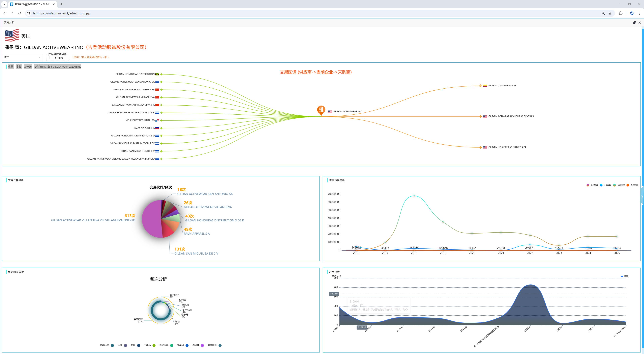Tick the 611110 product code checkbox

tap(51, 58)
